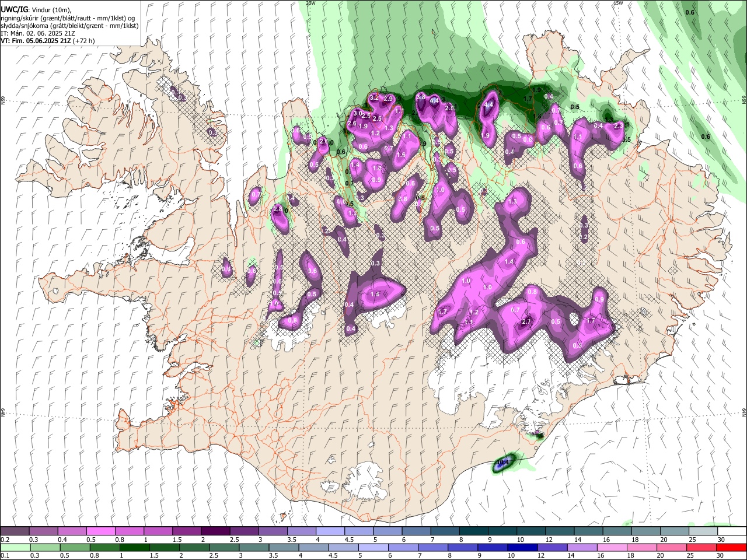Image resolution: width=747 pixels, height=560 pixels.
Task: Click the '0.2' label on upper snow scale
Action: click(x=5, y=540)
